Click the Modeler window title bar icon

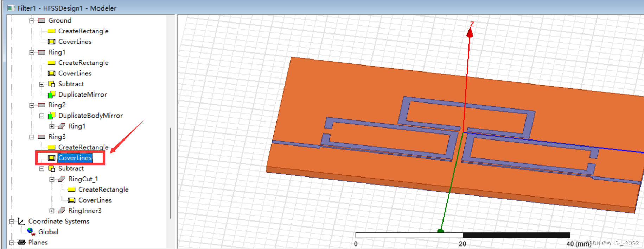11,8
